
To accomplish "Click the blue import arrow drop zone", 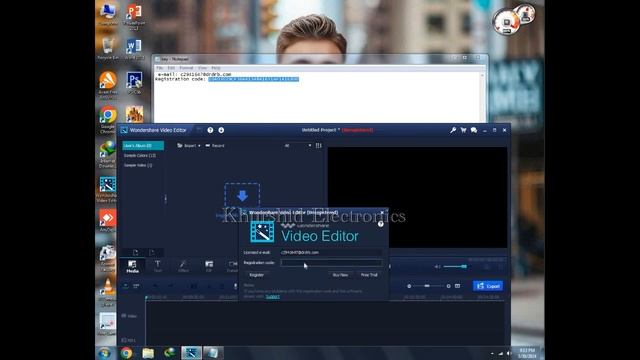I will pyautogui.click(x=242, y=196).
